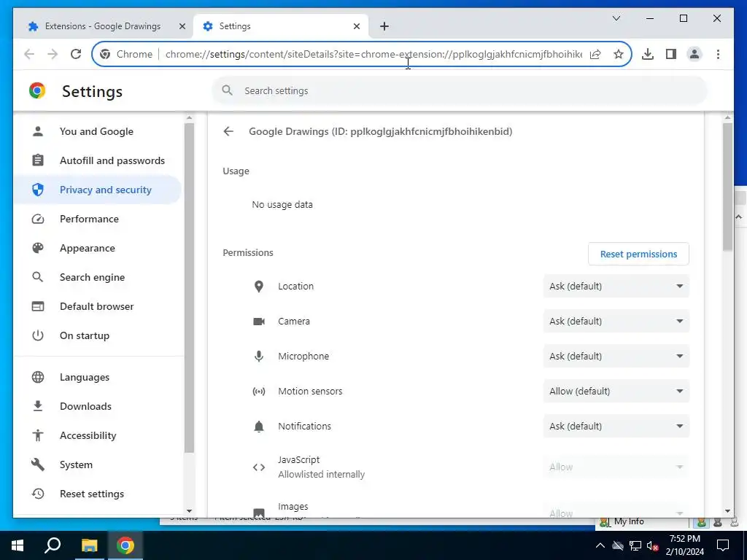Open Default browser settings

[x=98, y=306]
